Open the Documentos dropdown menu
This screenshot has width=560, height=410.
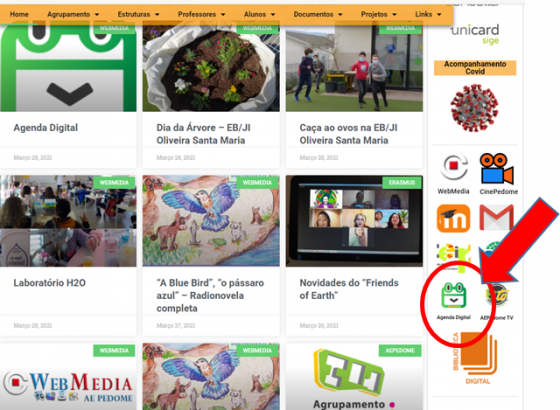point(318,14)
